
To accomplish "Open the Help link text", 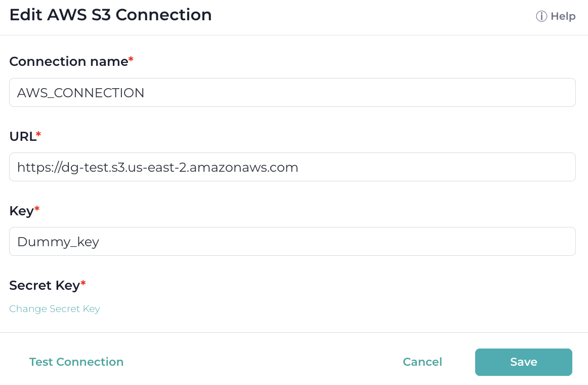I will [563, 16].
